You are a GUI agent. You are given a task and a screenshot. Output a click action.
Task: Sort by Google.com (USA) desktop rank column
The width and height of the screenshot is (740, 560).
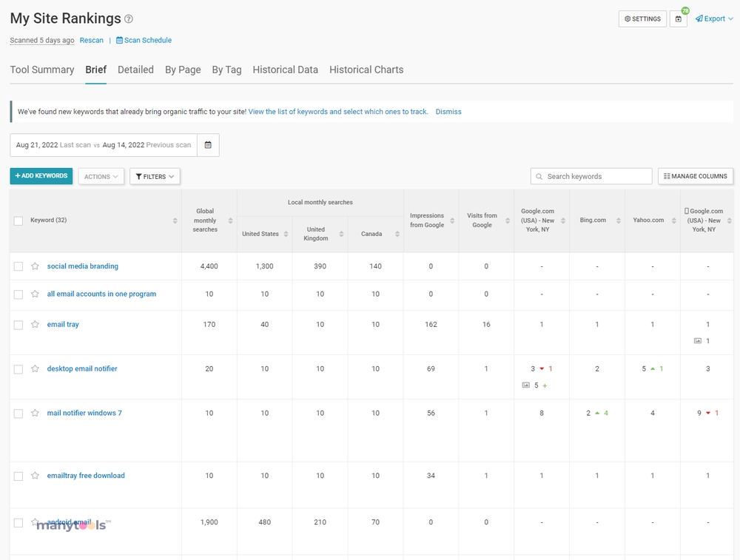click(x=563, y=220)
